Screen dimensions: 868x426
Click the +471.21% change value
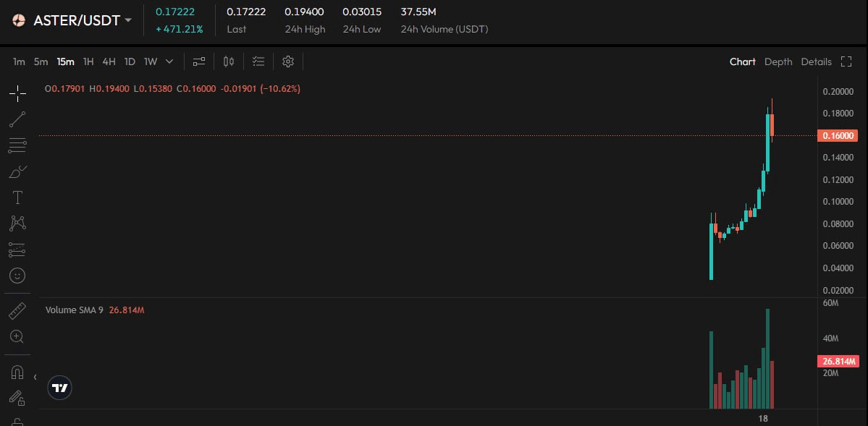180,30
